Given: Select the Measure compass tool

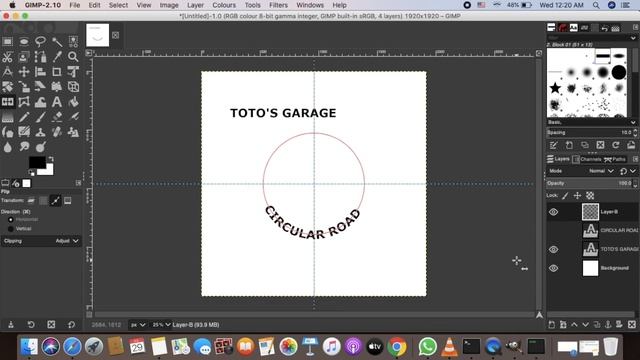Looking at the screenshot, I should coord(7,72).
